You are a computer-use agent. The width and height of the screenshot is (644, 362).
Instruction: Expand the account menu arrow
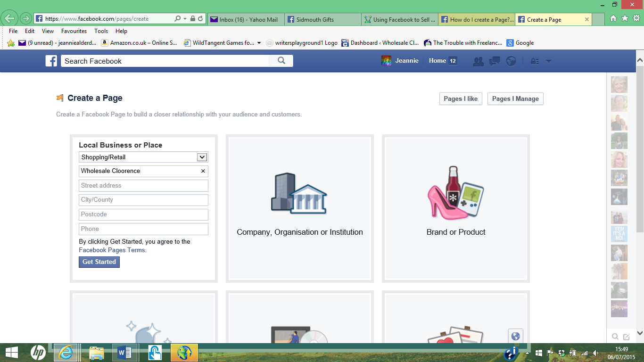coord(548,61)
